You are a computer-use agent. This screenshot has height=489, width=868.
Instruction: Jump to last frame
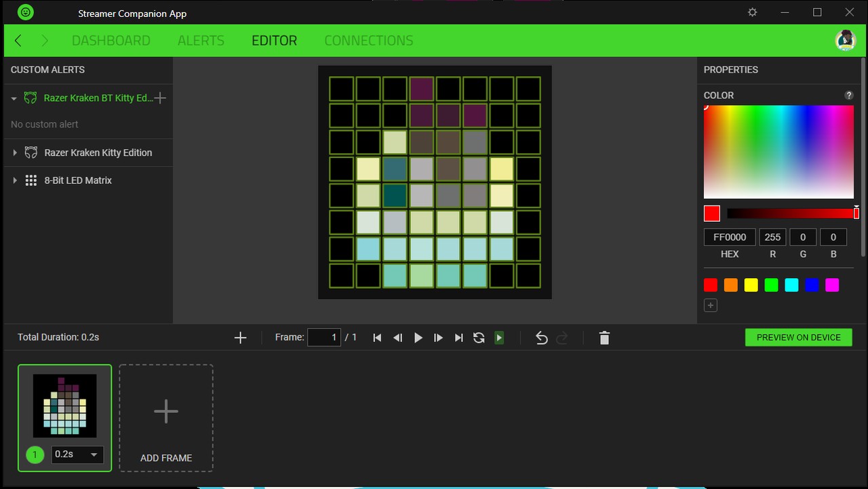click(x=459, y=338)
